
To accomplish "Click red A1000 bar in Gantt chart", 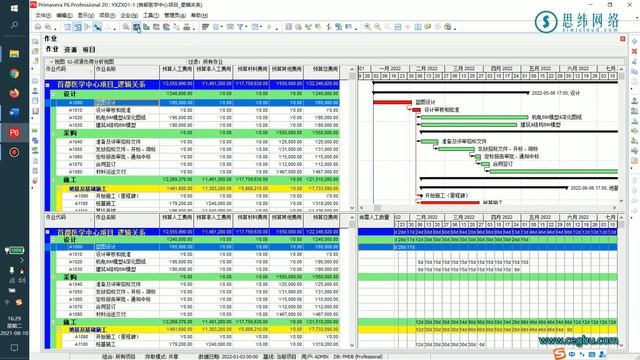I will [393, 102].
